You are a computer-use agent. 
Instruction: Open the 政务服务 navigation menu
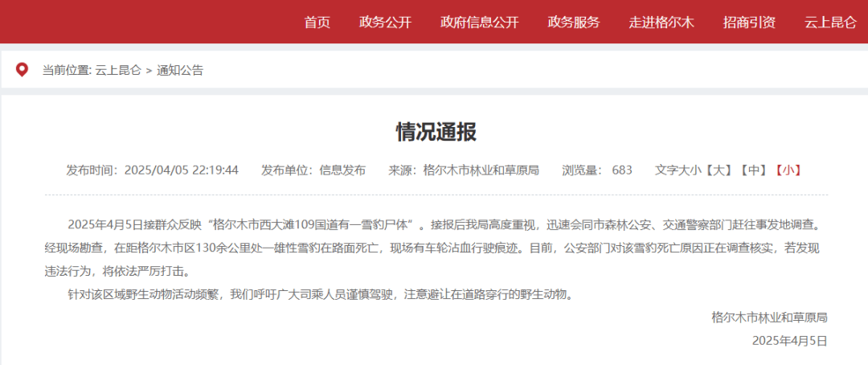point(573,23)
